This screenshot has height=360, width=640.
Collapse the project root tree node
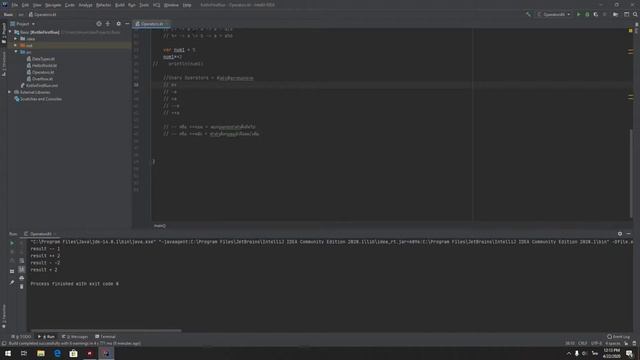pos(10,32)
